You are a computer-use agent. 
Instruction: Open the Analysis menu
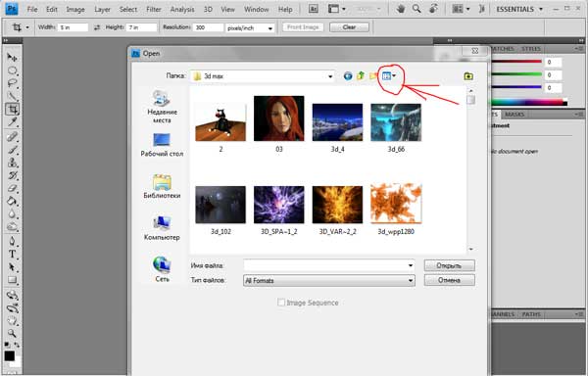[182, 10]
